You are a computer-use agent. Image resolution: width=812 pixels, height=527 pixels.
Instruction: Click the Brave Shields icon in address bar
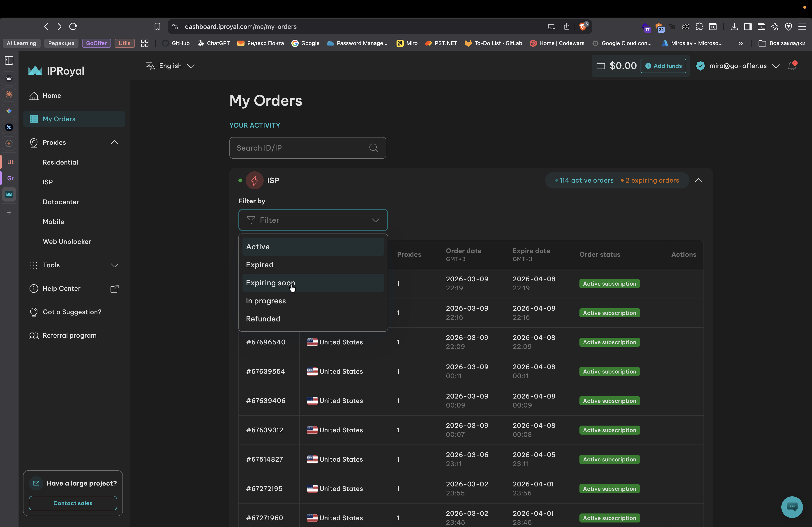click(583, 27)
